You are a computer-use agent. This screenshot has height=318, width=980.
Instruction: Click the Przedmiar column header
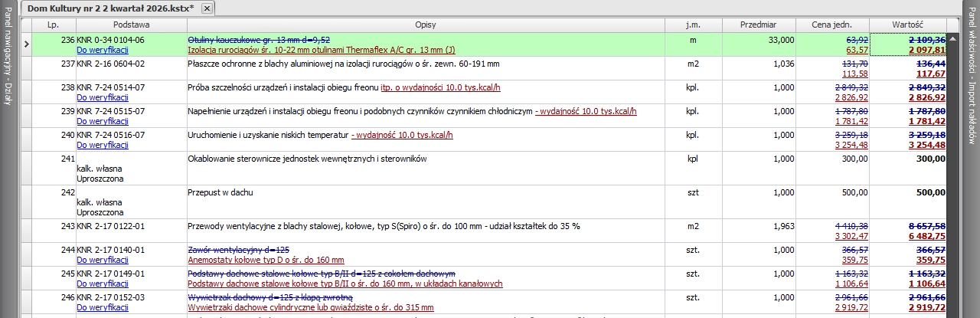758,25
